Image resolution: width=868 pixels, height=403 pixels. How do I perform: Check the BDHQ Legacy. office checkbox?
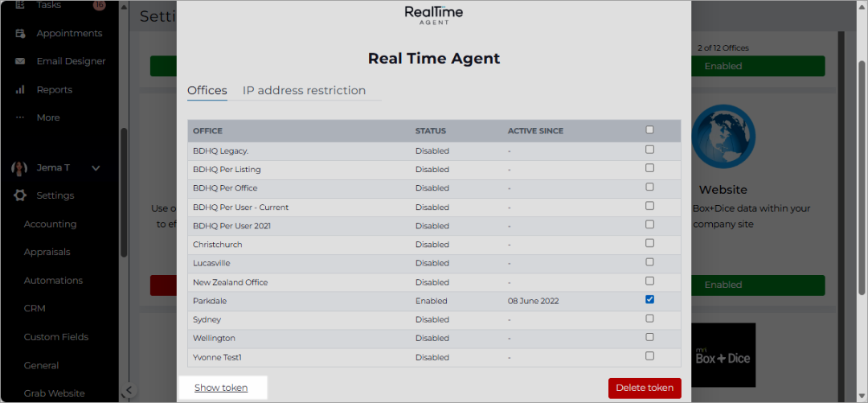(649, 149)
